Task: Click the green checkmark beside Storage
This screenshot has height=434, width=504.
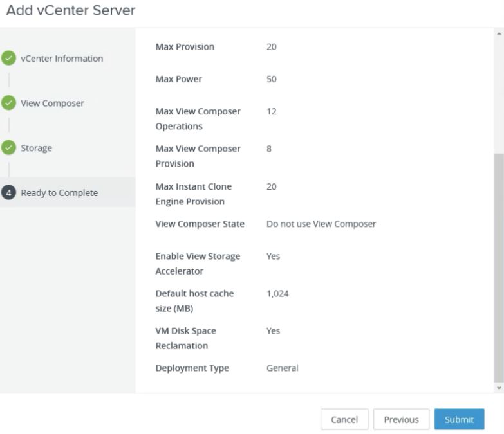Action: click(x=8, y=148)
